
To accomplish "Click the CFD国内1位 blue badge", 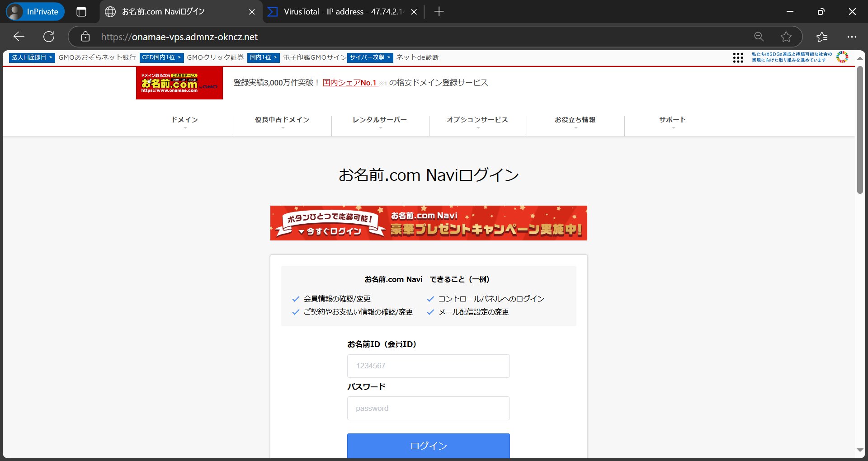I will tap(161, 57).
